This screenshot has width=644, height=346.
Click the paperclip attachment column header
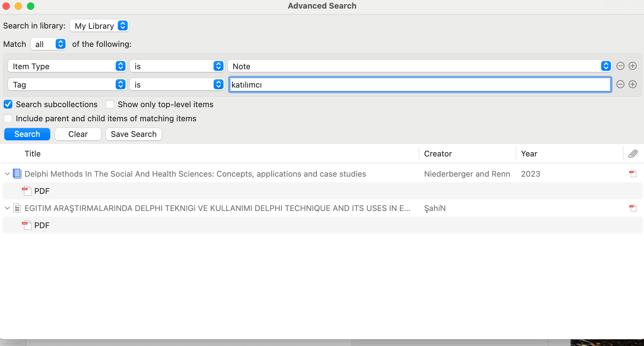pyautogui.click(x=633, y=154)
